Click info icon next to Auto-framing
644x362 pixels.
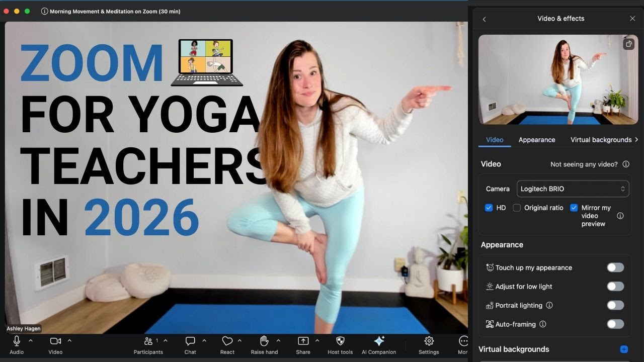point(542,324)
